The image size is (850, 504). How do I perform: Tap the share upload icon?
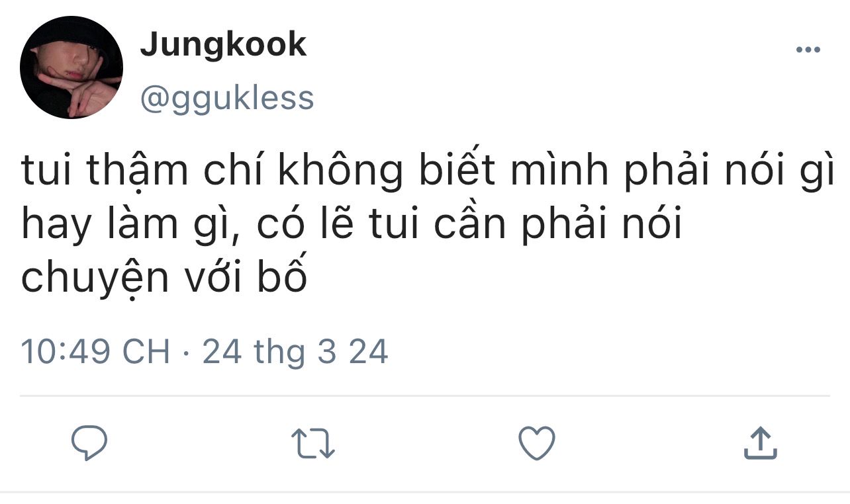point(760,442)
